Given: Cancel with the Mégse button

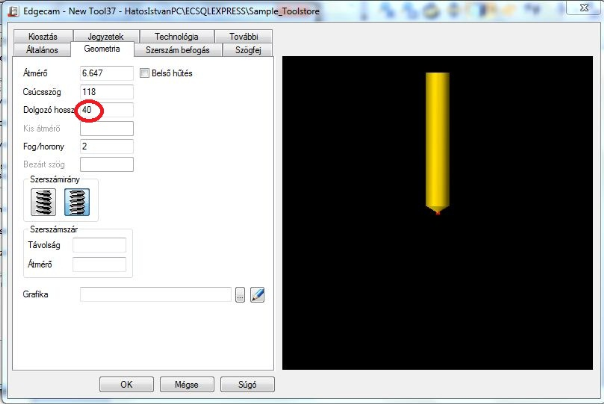Looking at the screenshot, I should point(187,385).
